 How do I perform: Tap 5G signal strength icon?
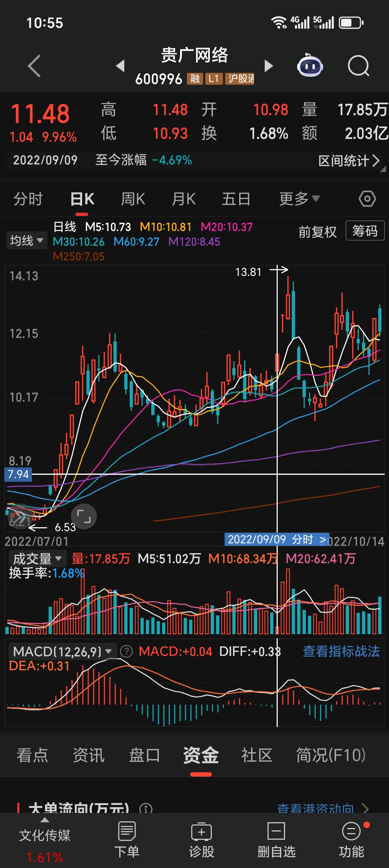pyautogui.click(x=323, y=22)
